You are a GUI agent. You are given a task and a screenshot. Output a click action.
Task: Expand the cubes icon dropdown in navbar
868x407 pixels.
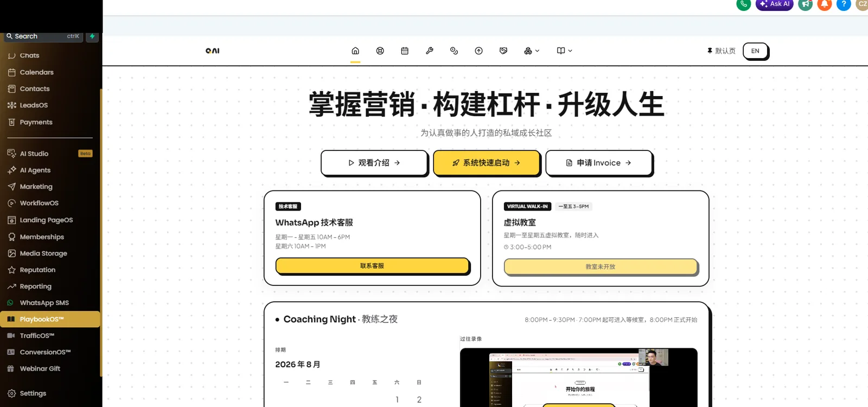point(532,51)
